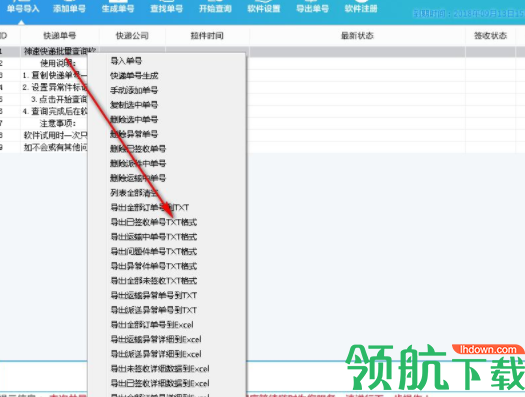The width and height of the screenshot is (525, 397).
Task: Select 导出已签收单号TXT格式 menu entry
Action: [154, 222]
